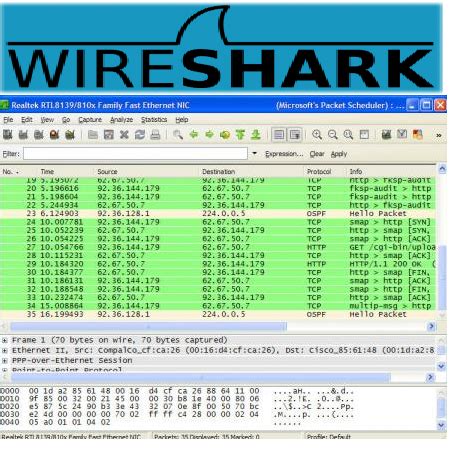The image size is (451, 455).
Task: Restart the running live capture
Action: [x=70, y=135]
